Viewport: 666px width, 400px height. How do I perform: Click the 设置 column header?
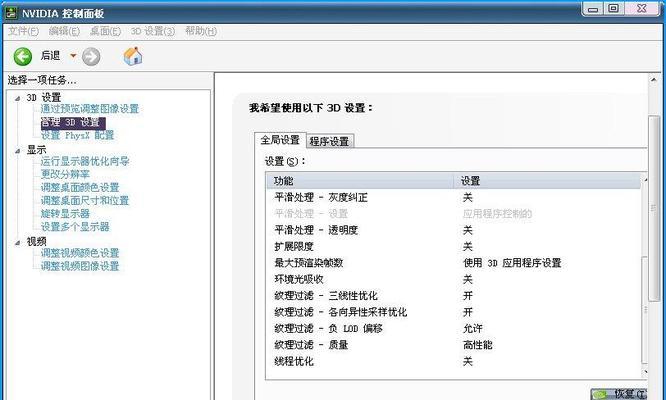coord(547,181)
